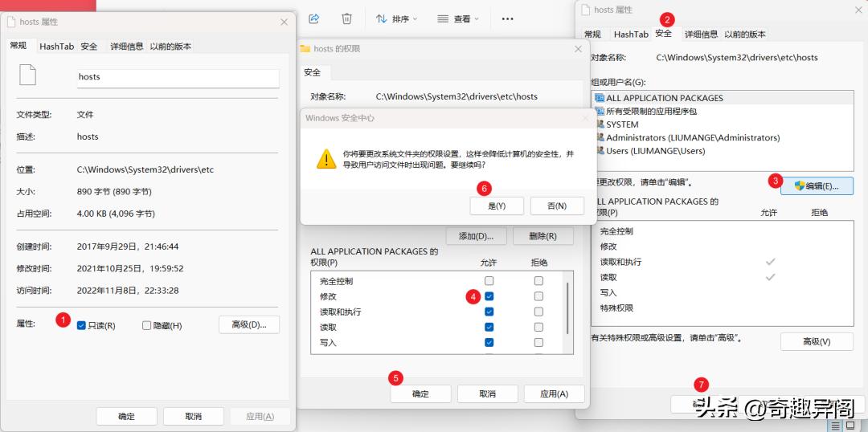This screenshot has height=432, width=868.
Task: Click the warning icon in security prompt
Action: coord(326,159)
